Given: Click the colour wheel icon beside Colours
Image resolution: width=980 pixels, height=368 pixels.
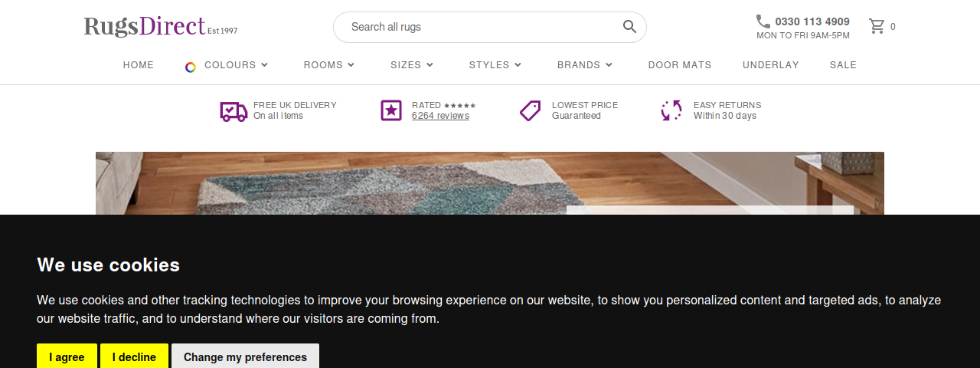Looking at the screenshot, I should (191, 67).
